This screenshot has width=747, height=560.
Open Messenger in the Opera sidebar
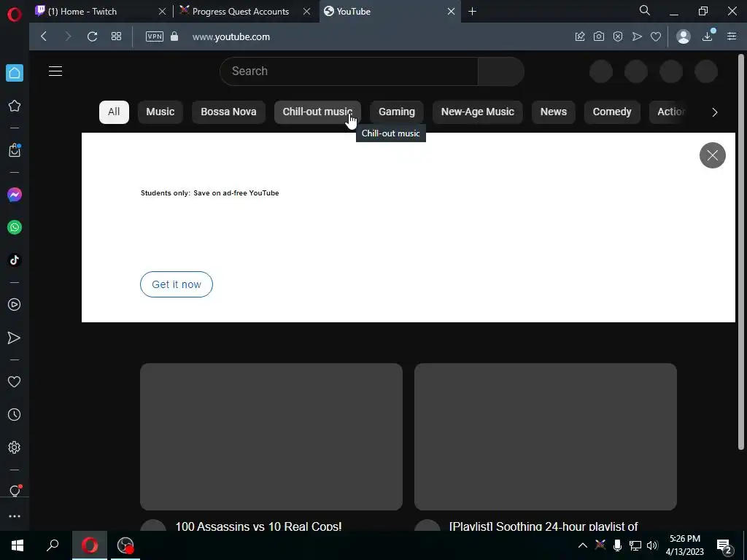pos(15,195)
